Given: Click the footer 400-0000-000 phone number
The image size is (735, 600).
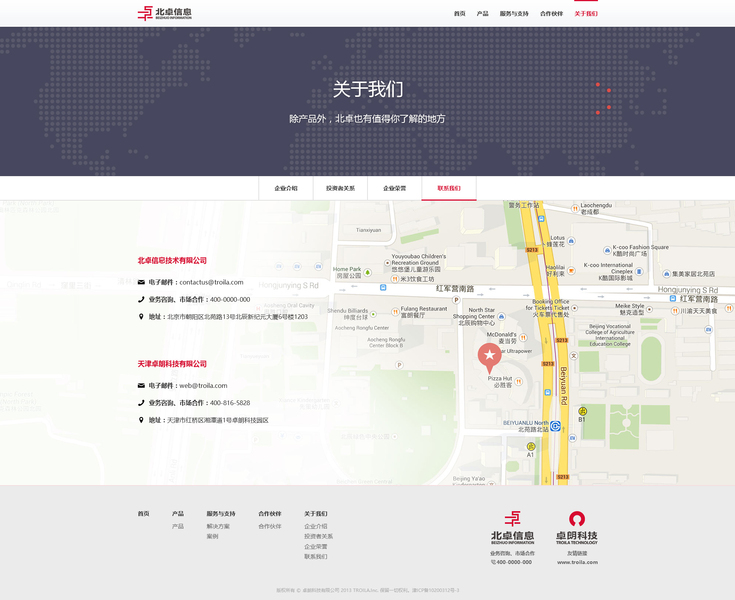Looking at the screenshot, I should point(511,562).
